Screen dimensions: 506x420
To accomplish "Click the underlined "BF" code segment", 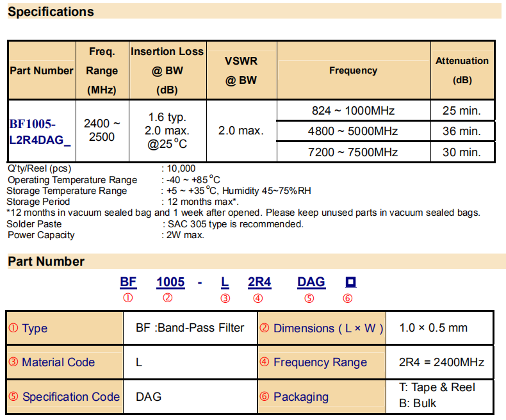I will [128, 282].
